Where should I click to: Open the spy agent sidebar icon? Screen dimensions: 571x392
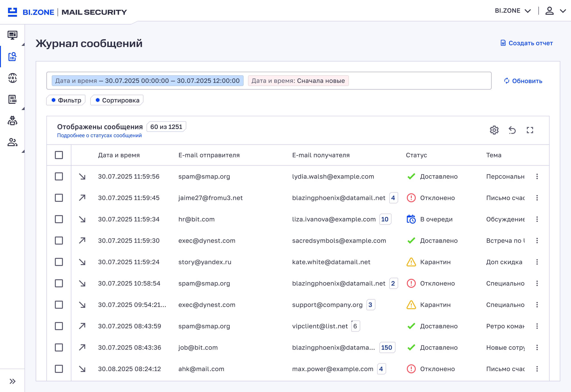tap(12, 121)
